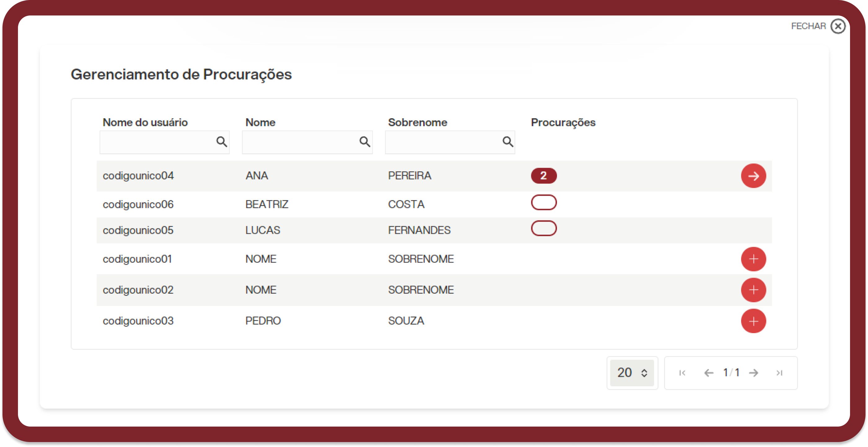868x447 pixels.
Task: Click the procurações badge showing 2
Action: click(x=544, y=176)
